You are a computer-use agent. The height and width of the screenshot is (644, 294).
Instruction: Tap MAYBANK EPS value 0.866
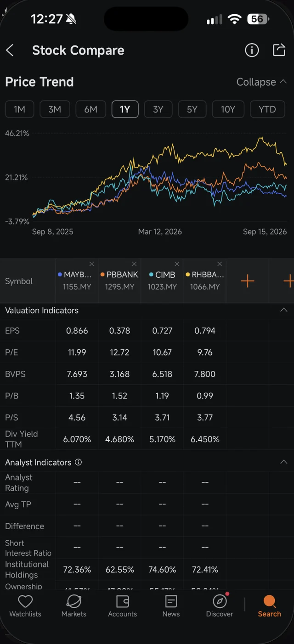(77, 330)
